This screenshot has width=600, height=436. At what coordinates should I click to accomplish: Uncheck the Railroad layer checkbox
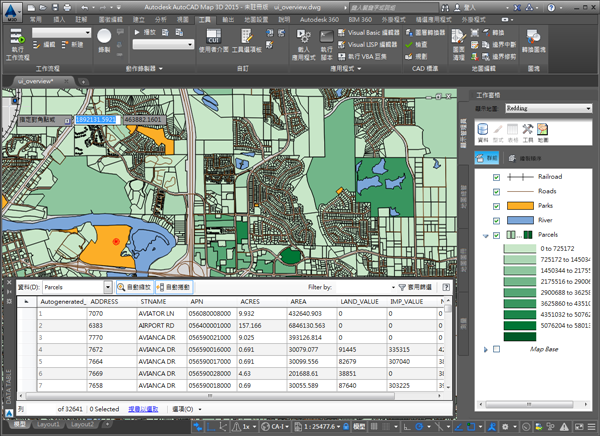tap(497, 176)
